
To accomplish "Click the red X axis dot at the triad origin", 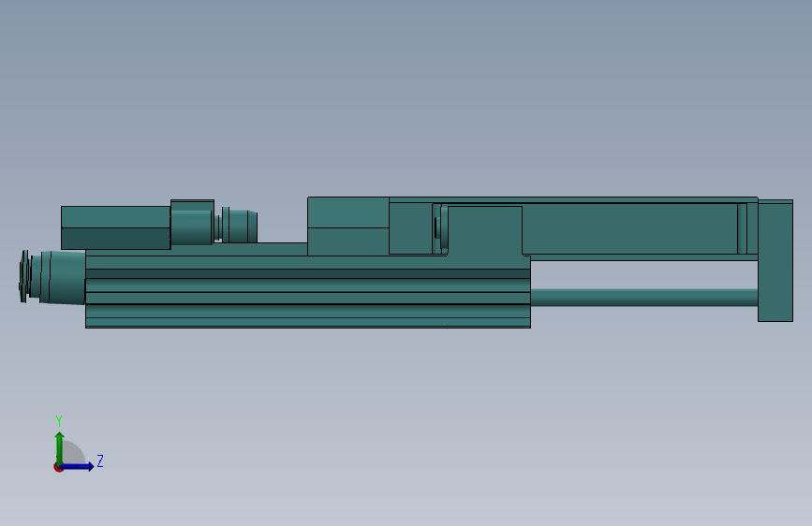I will pos(58,468).
